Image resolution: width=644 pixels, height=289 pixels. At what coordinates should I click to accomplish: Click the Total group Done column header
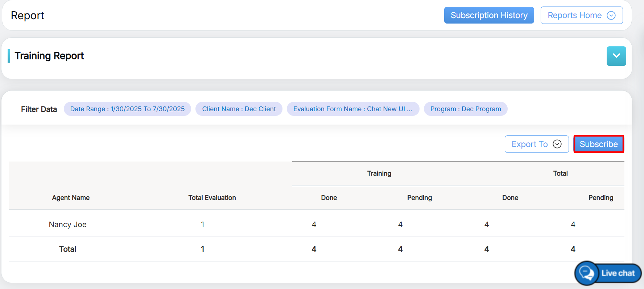pyautogui.click(x=510, y=198)
